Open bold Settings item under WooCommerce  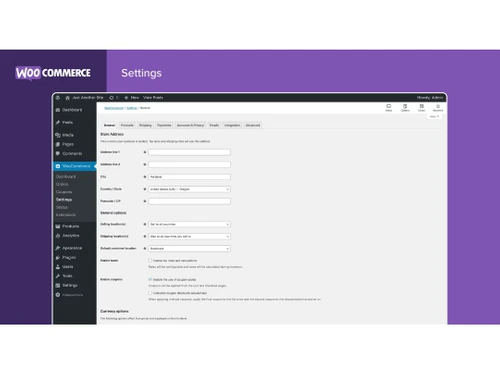coord(64,200)
